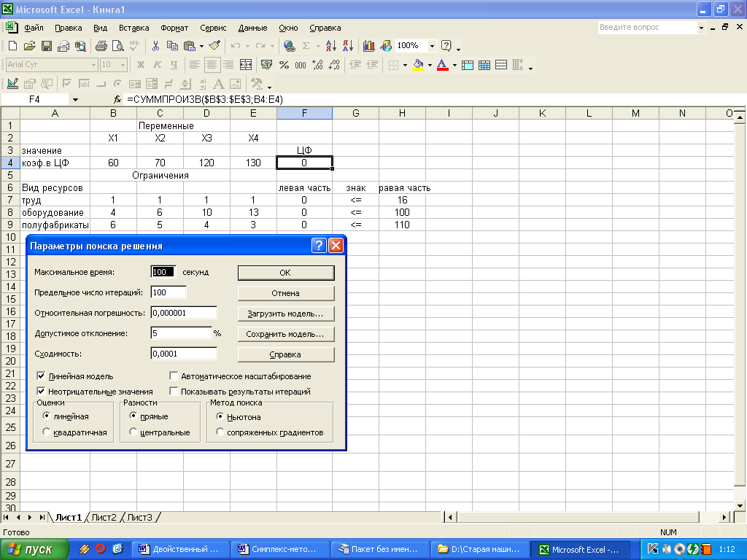Image resolution: width=747 pixels, height=560 pixels.
Task: Click the Insert Hyperlink globe icon
Action: [289, 46]
